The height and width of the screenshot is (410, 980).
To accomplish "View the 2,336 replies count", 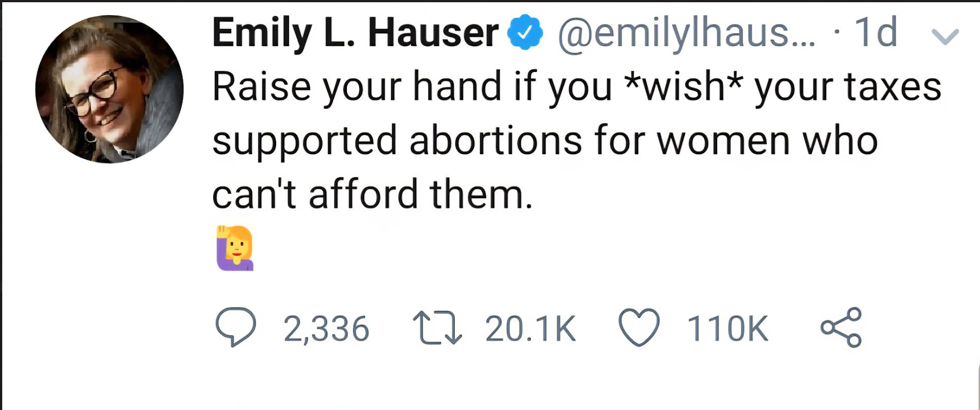I will (x=326, y=329).
